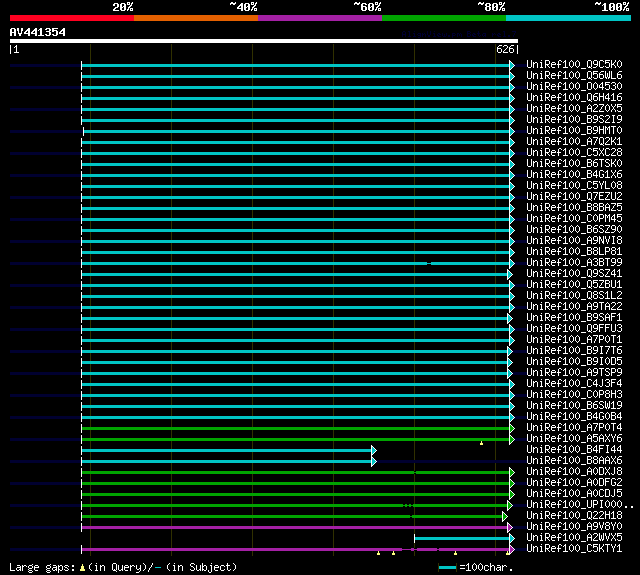This screenshot has width=640, height=575.
Task: Select hit label UniRef100_A9TSP9
Action: coord(574,373)
